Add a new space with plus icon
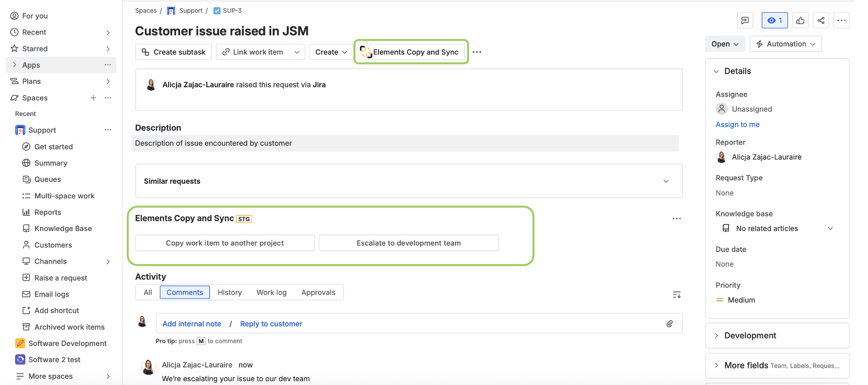868x385 pixels. (x=93, y=98)
